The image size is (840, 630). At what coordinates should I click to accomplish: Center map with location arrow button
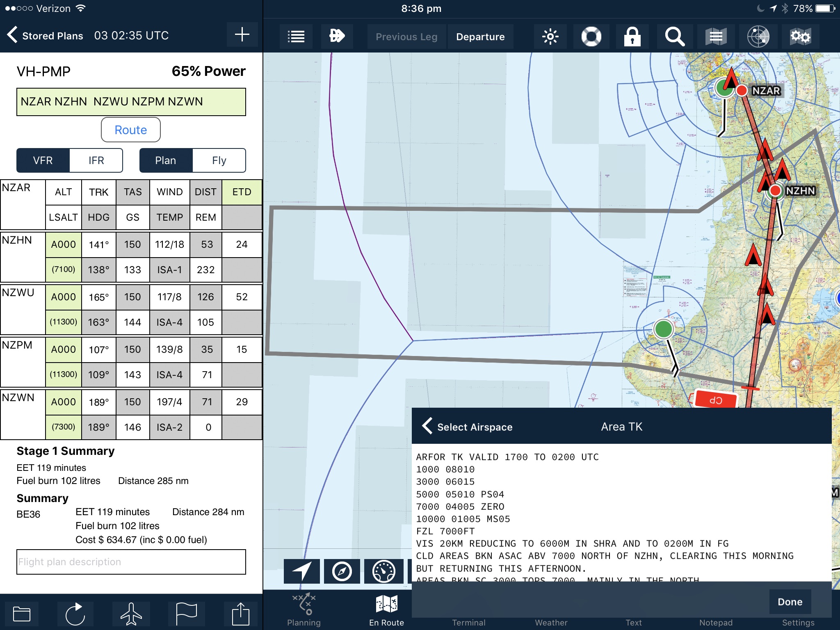pyautogui.click(x=302, y=571)
